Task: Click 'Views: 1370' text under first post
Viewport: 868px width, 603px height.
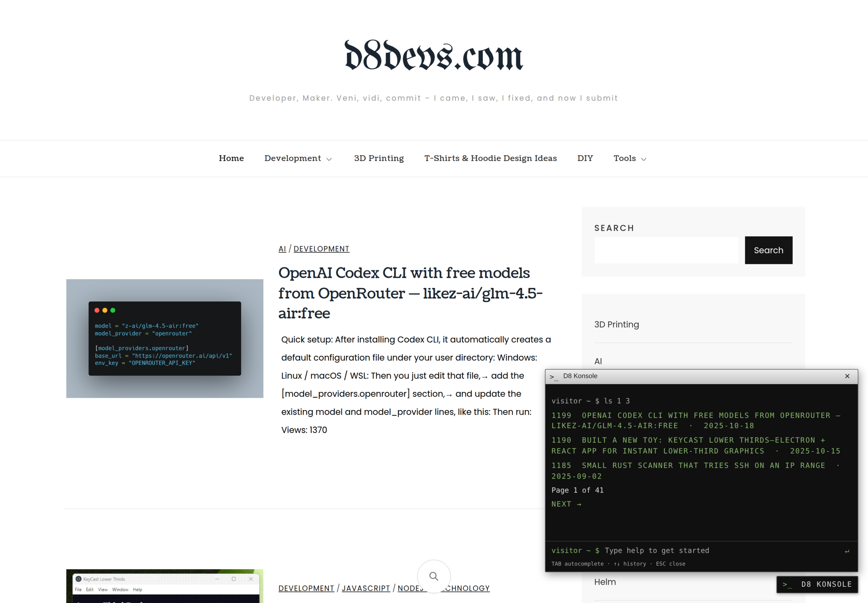Action: click(x=304, y=430)
